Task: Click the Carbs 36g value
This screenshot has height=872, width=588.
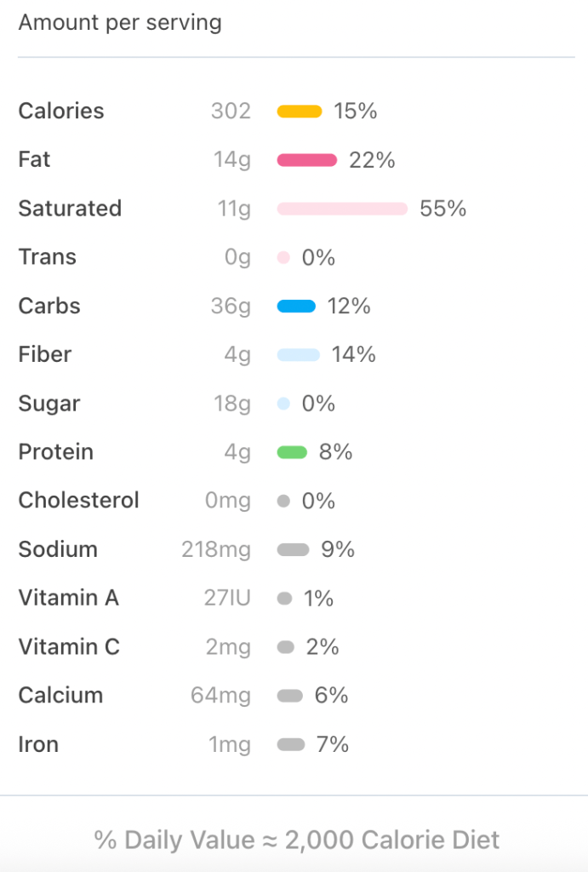Action: [231, 307]
